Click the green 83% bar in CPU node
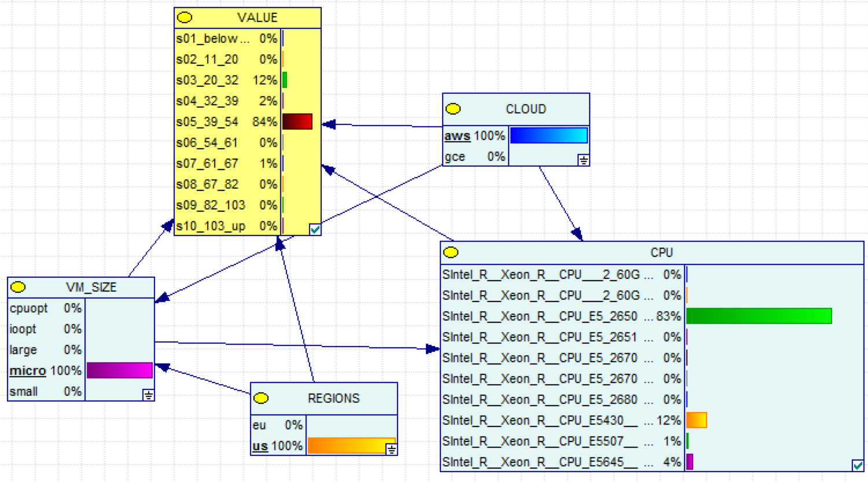The image size is (868, 482). click(x=759, y=316)
